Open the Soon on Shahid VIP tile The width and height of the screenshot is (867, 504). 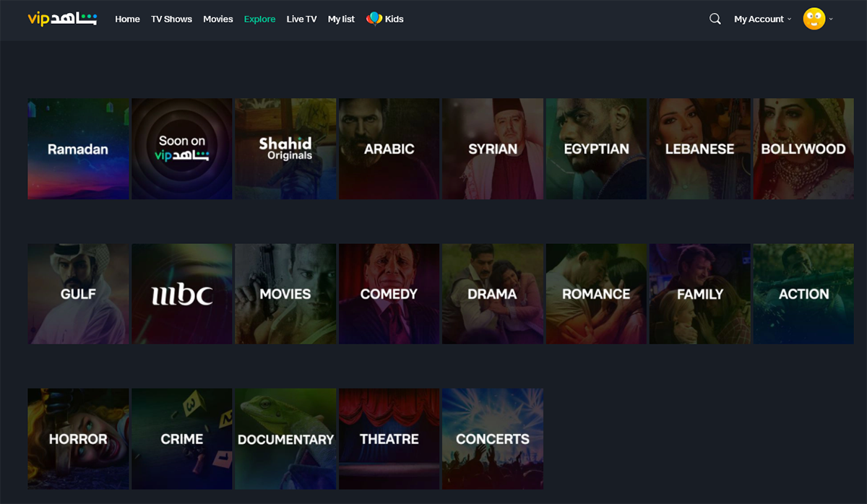182,149
